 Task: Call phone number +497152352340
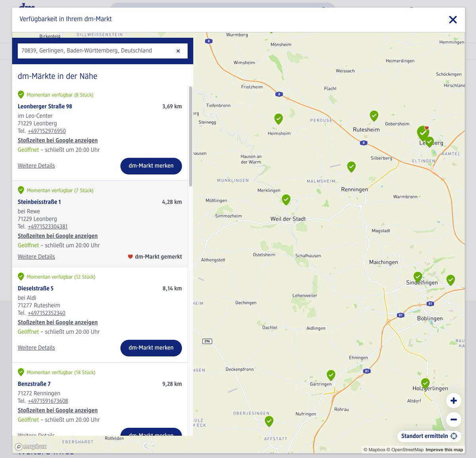[x=46, y=313]
